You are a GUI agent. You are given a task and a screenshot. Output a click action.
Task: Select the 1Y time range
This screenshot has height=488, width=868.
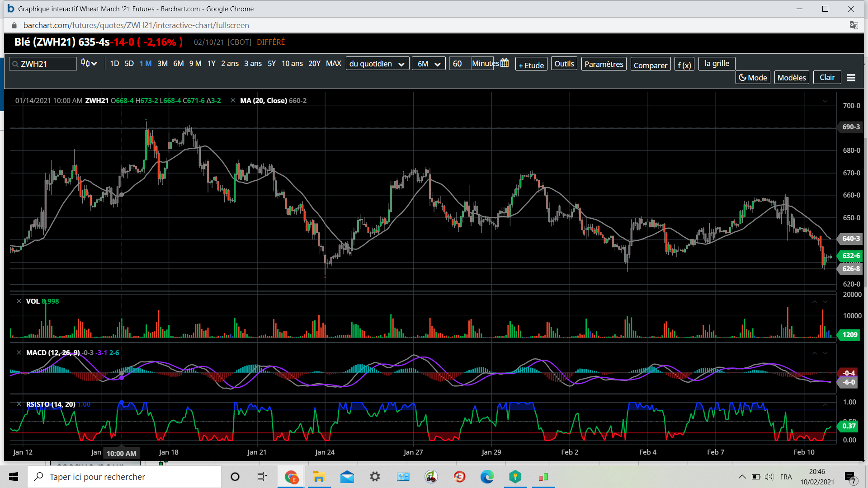[x=211, y=63]
